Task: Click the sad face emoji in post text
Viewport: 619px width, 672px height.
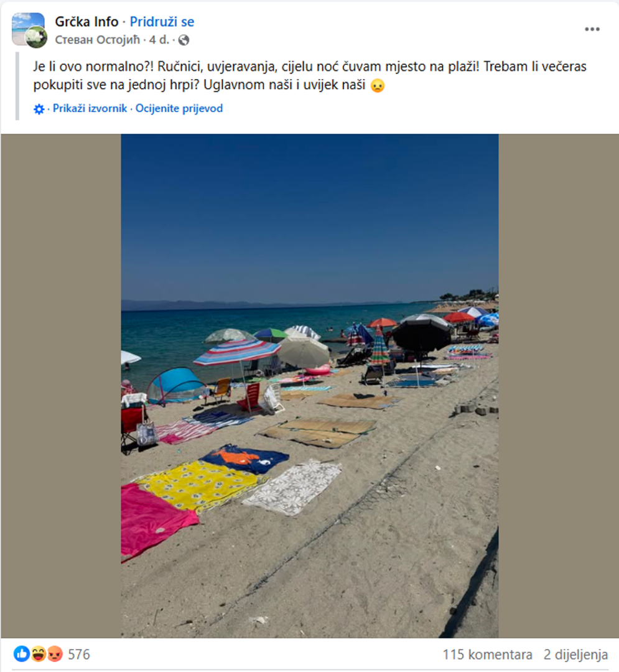Action: tap(378, 85)
